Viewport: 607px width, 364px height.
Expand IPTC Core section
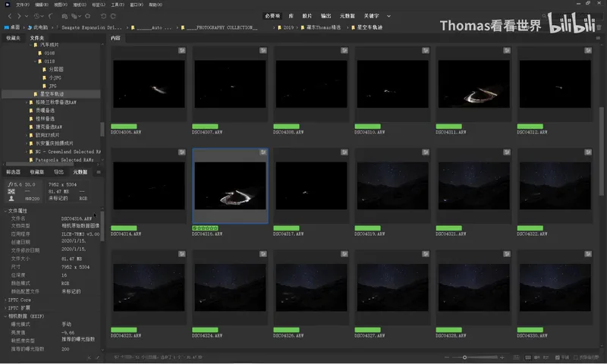coord(5,300)
